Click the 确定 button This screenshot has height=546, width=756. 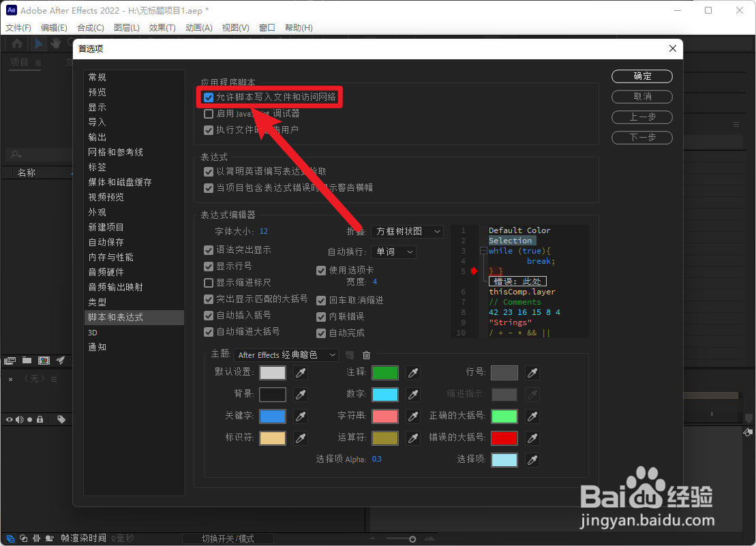click(x=642, y=76)
